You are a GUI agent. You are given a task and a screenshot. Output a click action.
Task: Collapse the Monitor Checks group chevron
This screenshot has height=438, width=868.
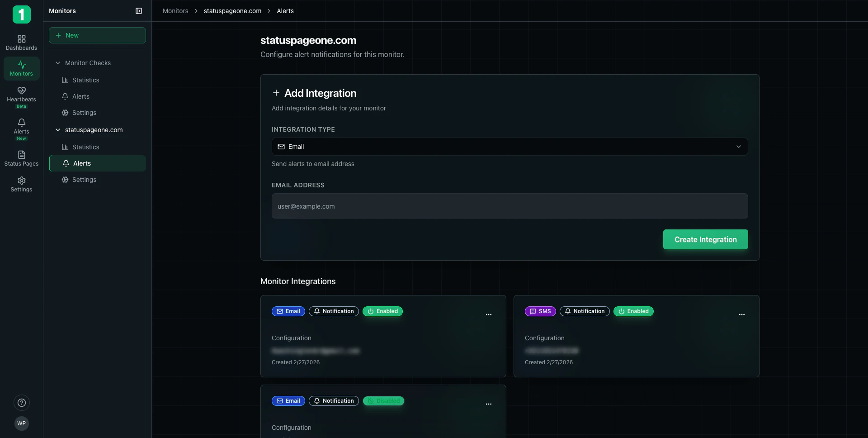[58, 63]
